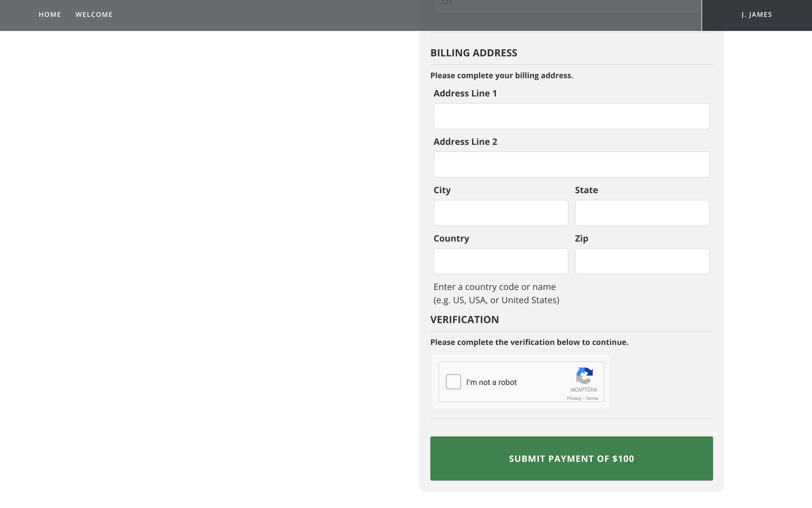Viewport: 812px width, 508px height.
Task: Open the HOME menu item
Action: pyautogui.click(x=50, y=14)
